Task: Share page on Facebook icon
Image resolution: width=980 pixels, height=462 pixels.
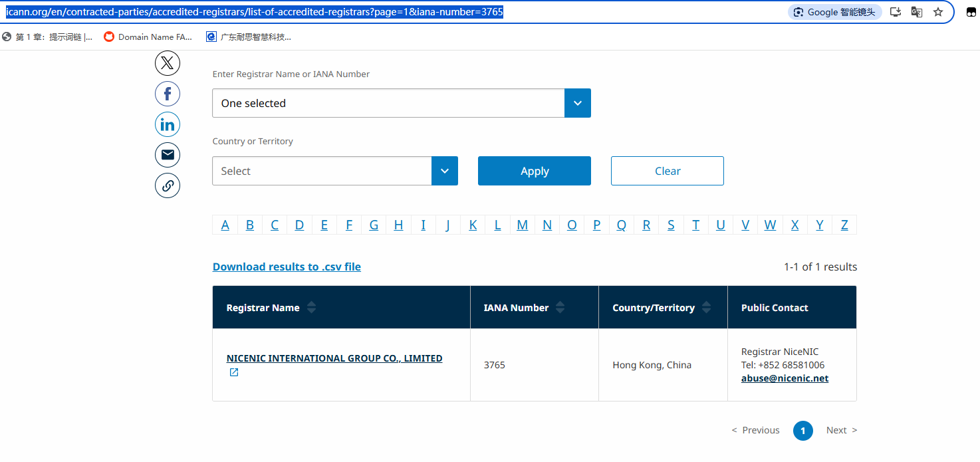Action: (x=168, y=94)
